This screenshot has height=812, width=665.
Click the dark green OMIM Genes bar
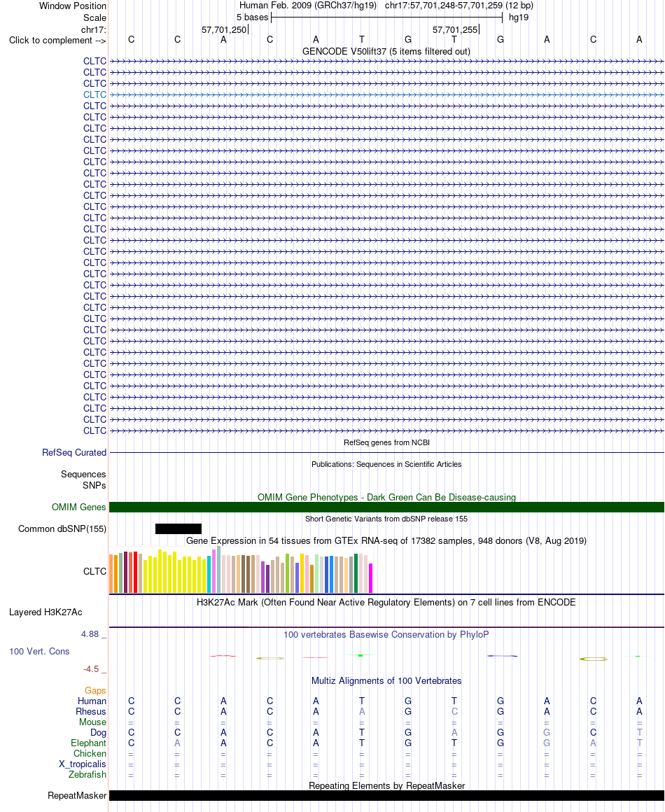(386, 507)
